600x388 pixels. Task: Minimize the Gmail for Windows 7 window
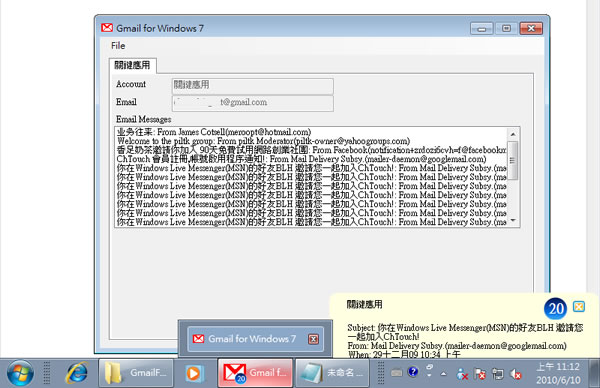coord(482,29)
